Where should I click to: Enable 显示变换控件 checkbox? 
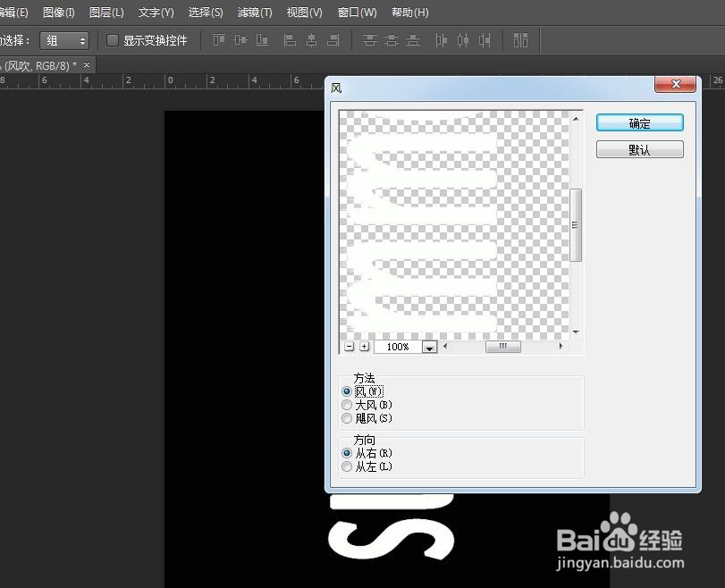tap(113, 40)
